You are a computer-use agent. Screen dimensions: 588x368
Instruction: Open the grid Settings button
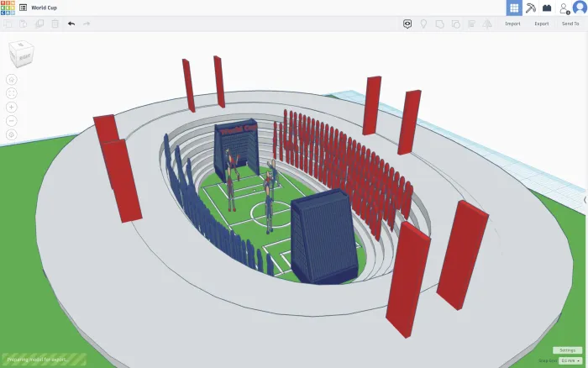[567, 350]
